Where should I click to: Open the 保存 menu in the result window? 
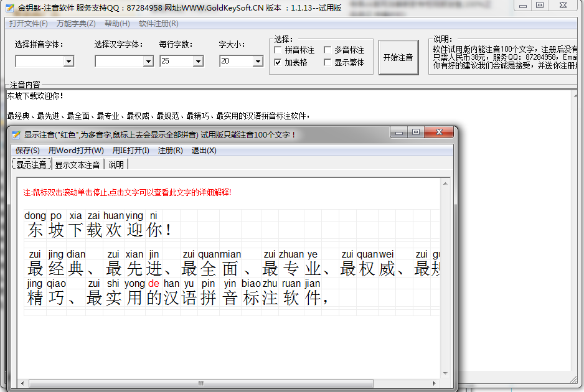pyautogui.click(x=27, y=150)
